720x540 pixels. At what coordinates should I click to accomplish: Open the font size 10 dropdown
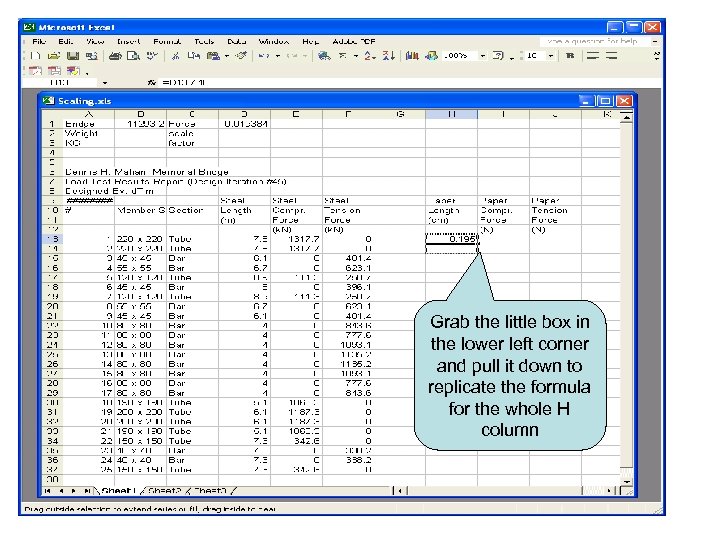coord(551,56)
